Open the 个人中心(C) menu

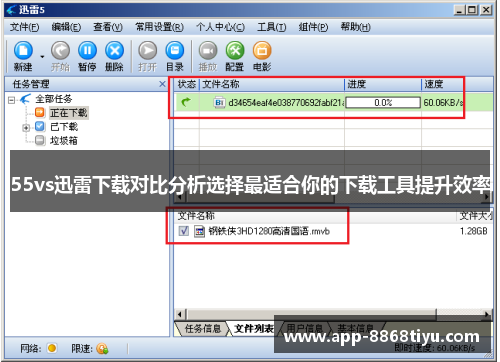click(x=220, y=27)
